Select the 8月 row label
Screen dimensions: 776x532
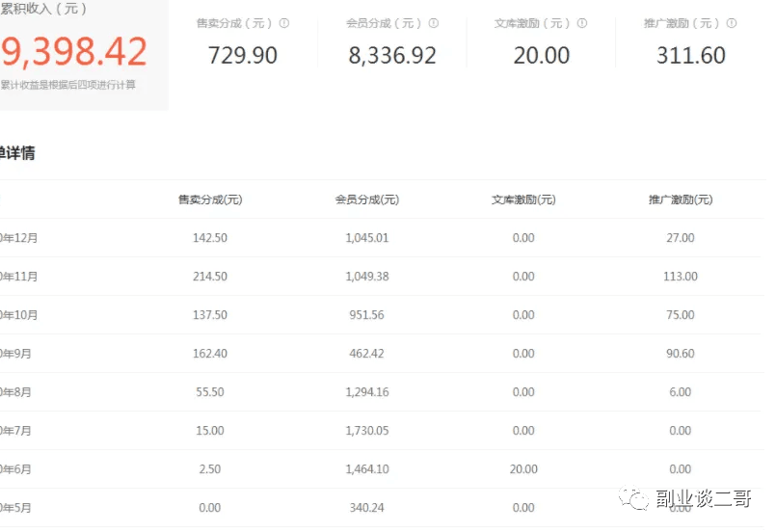15,392
